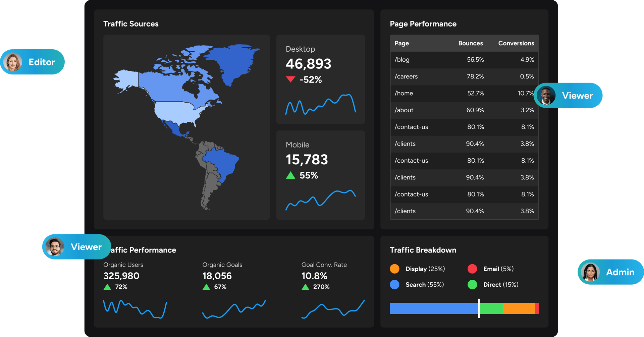Click the Organic Goals sparkline chart

(234, 309)
